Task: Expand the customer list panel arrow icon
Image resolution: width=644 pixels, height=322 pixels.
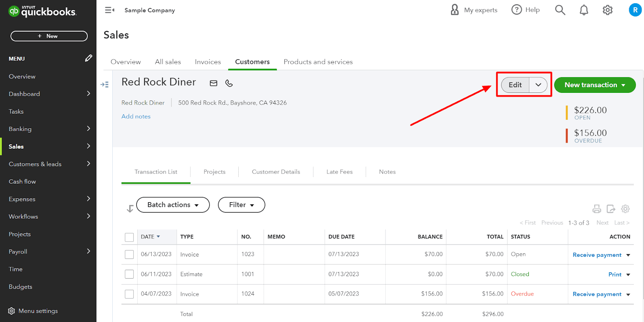Action: click(x=105, y=84)
